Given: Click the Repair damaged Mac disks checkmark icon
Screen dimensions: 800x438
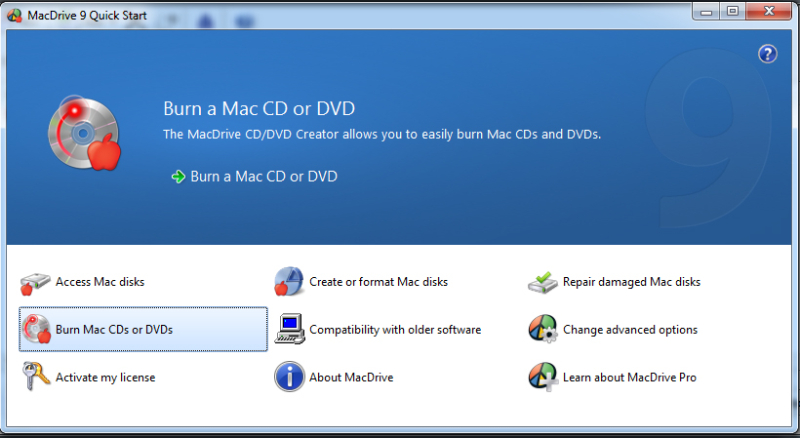Looking at the screenshot, I should (x=542, y=282).
